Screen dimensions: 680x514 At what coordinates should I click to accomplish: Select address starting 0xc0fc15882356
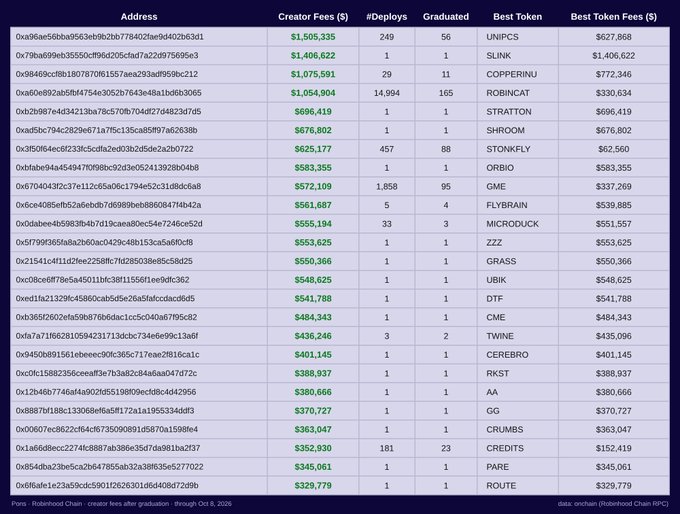(106, 373)
